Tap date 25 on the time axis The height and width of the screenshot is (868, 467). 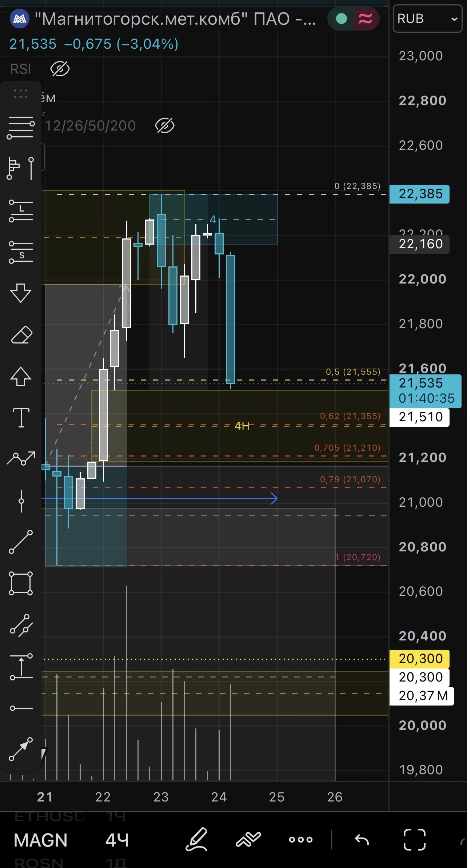277,797
